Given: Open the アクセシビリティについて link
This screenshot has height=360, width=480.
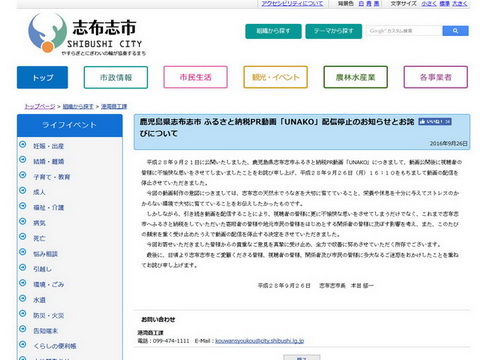Looking at the screenshot, I should [x=292, y=3].
